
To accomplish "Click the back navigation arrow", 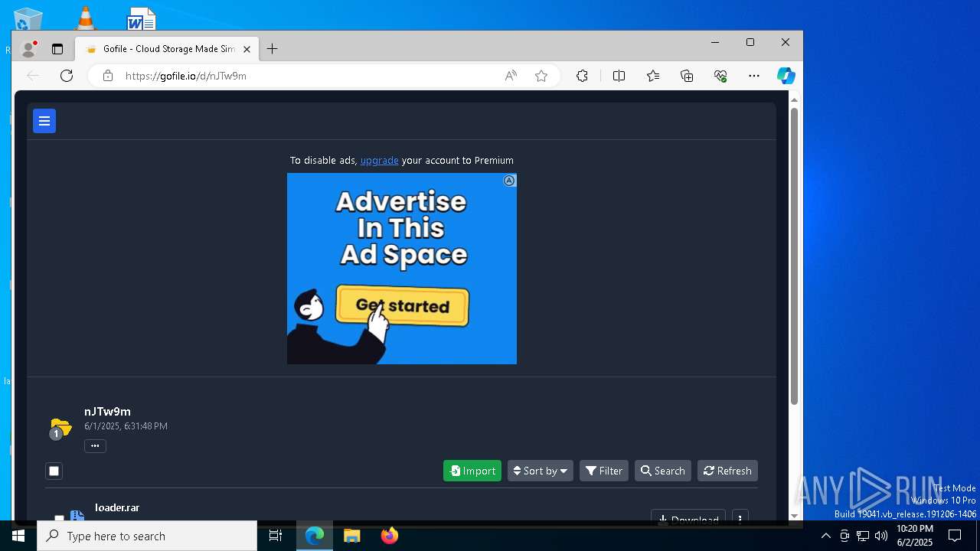I will tap(33, 76).
